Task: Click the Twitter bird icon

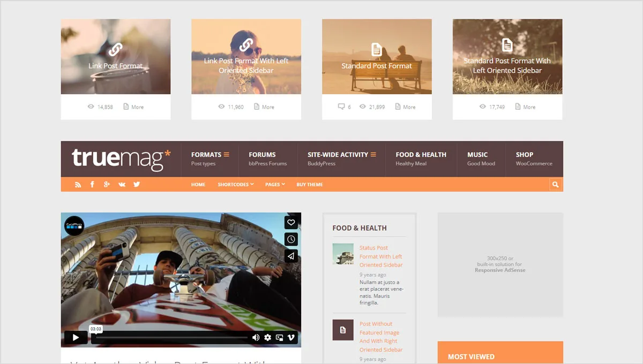Action: [137, 184]
